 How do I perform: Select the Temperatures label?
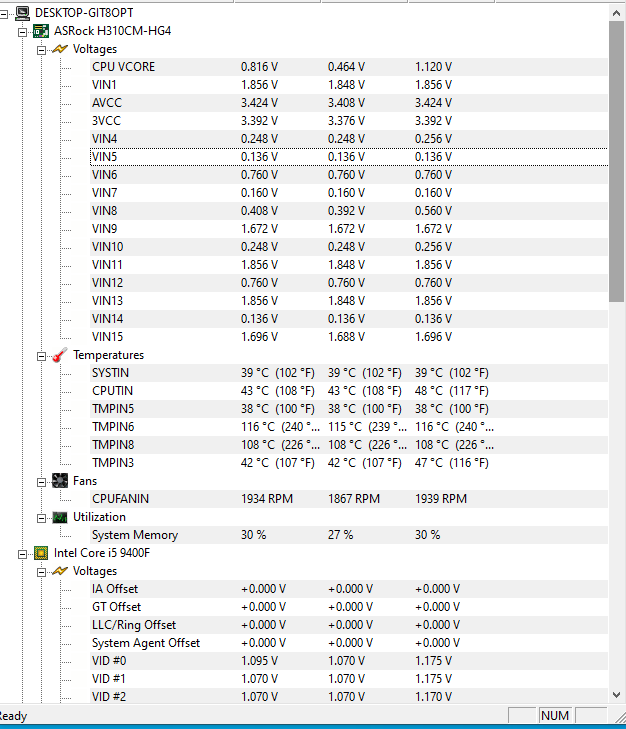[x=108, y=355]
